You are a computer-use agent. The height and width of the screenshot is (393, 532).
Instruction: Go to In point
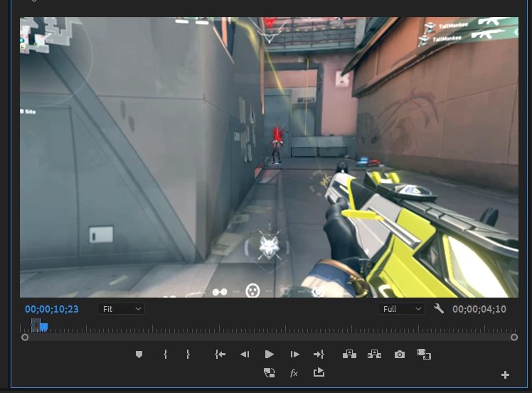click(x=220, y=355)
